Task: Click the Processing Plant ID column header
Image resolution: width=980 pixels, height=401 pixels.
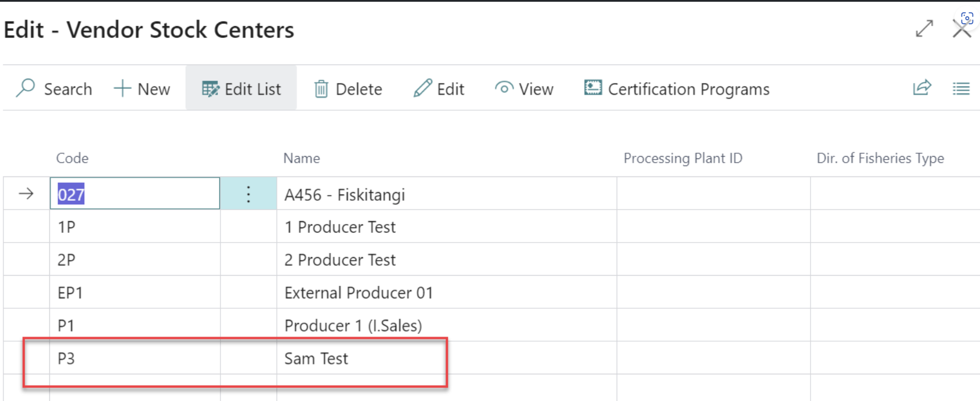Action: coord(682,158)
